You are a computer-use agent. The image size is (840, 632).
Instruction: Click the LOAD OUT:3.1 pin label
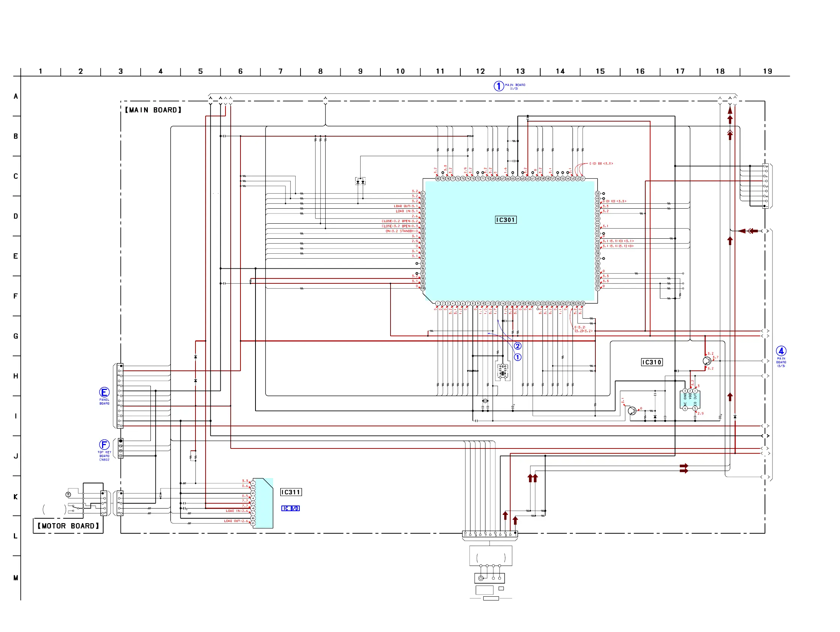(x=405, y=206)
